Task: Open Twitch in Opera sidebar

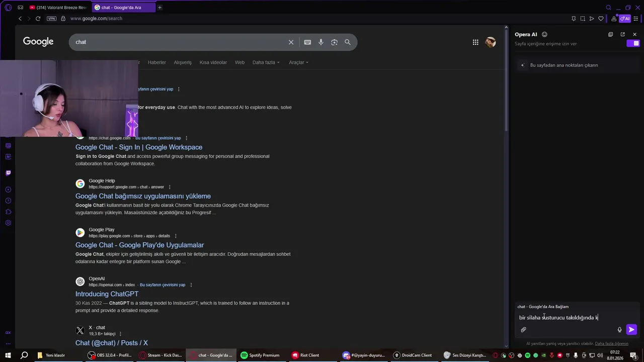Action: click(x=8, y=173)
